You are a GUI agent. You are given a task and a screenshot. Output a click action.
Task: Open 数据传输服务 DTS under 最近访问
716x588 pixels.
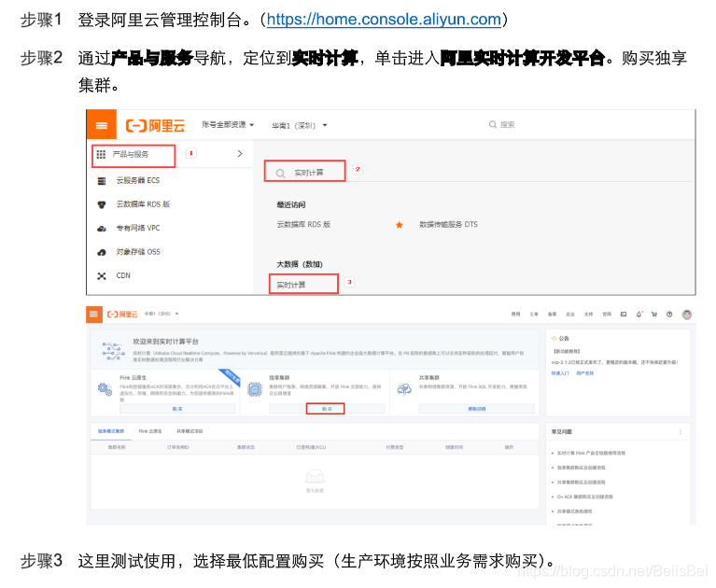pyautogui.click(x=448, y=225)
